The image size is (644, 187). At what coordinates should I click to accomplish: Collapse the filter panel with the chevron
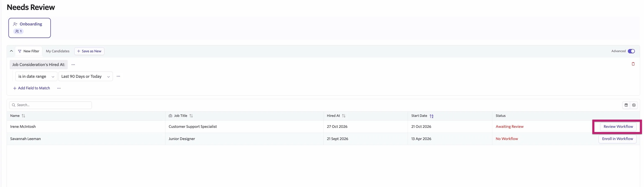(x=11, y=51)
